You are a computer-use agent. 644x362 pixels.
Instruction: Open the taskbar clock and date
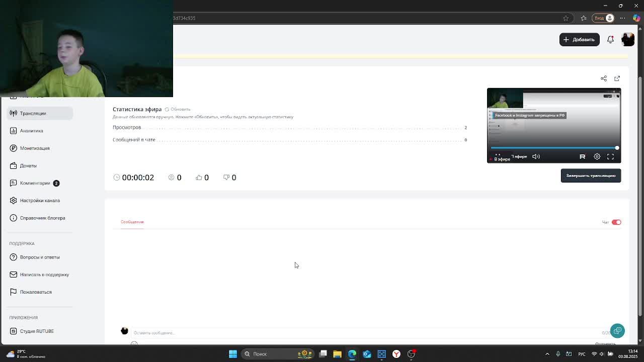(628, 354)
